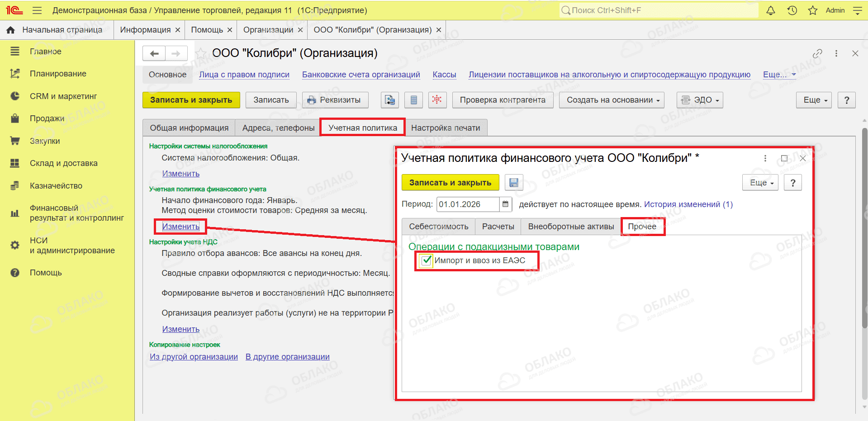Copy link to organization chain icon
Viewport: 868px width, 421px height.
click(817, 53)
